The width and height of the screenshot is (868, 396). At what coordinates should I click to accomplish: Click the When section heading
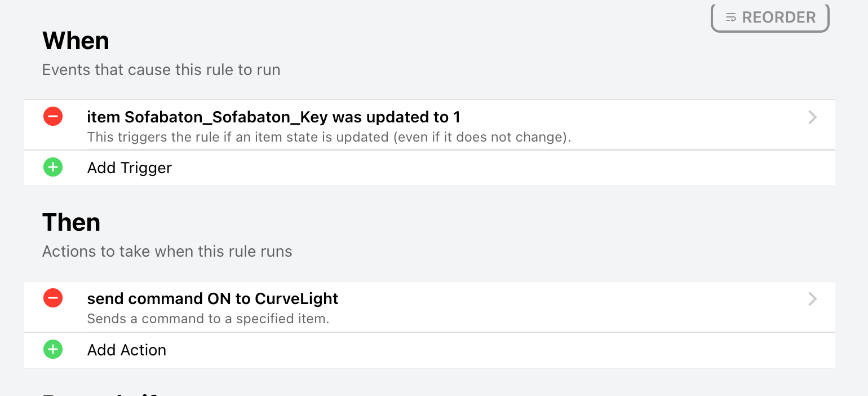point(76,41)
